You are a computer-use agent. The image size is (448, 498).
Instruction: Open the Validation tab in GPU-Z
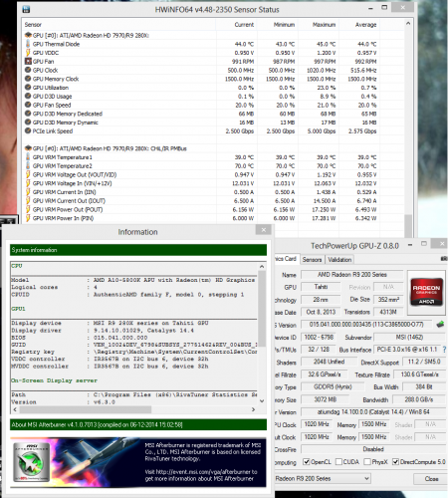(x=339, y=259)
